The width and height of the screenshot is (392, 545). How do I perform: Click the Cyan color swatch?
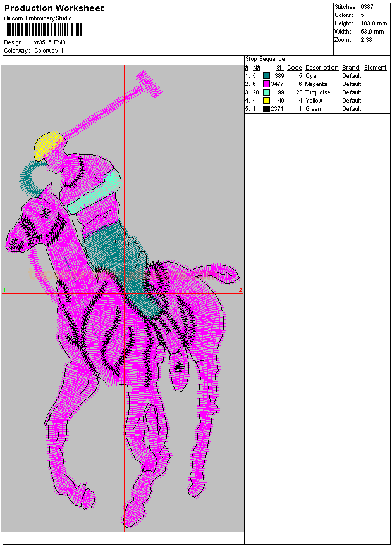266,76
